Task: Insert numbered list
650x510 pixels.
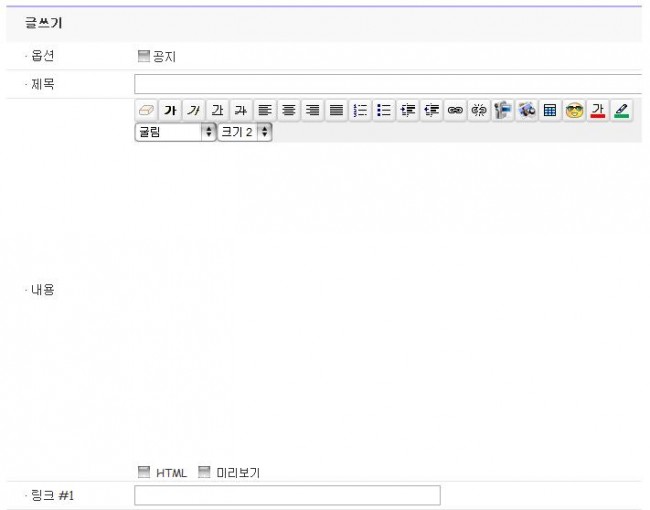Action: point(360,110)
